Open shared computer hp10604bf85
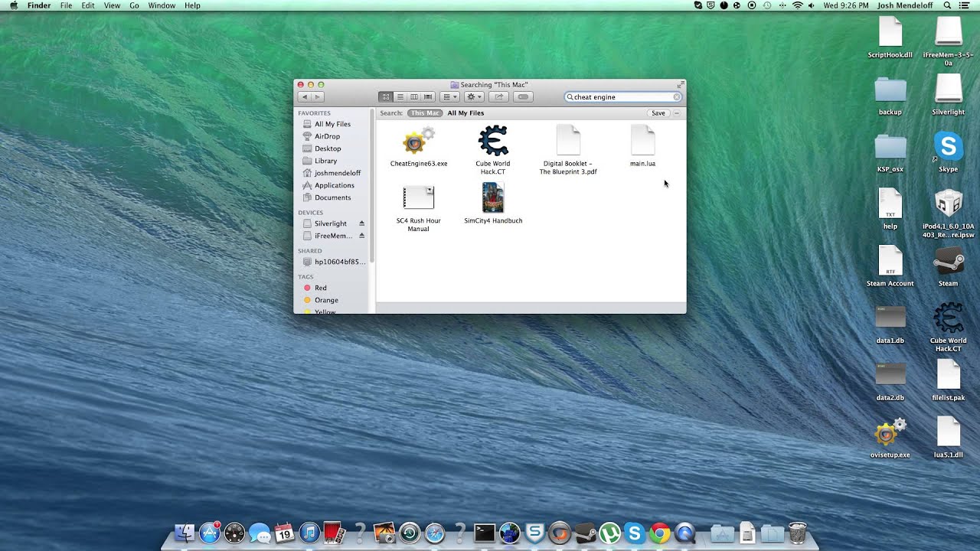Screen dimensions: 980x551 point(334,262)
